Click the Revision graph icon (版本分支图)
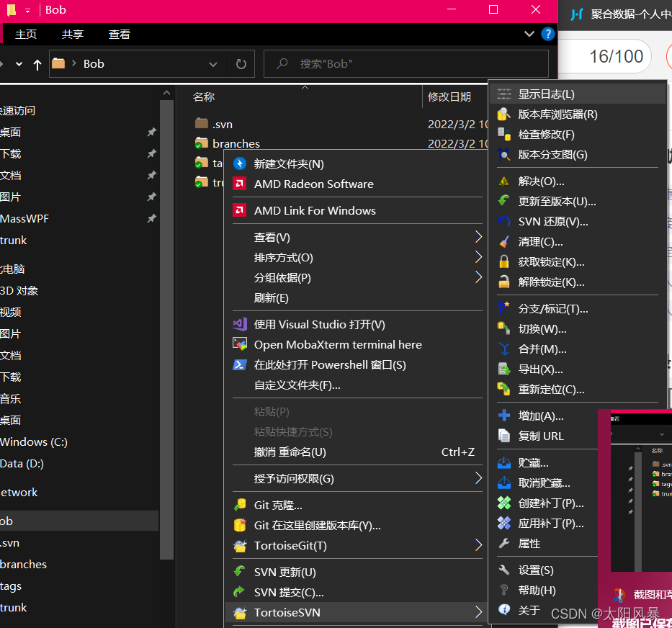The width and height of the screenshot is (672, 628). coord(504,154)
